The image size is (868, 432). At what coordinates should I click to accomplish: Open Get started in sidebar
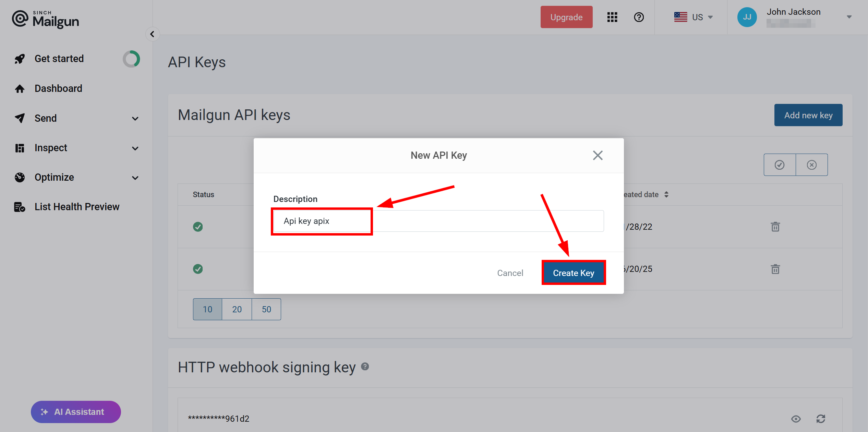[59, 59]
